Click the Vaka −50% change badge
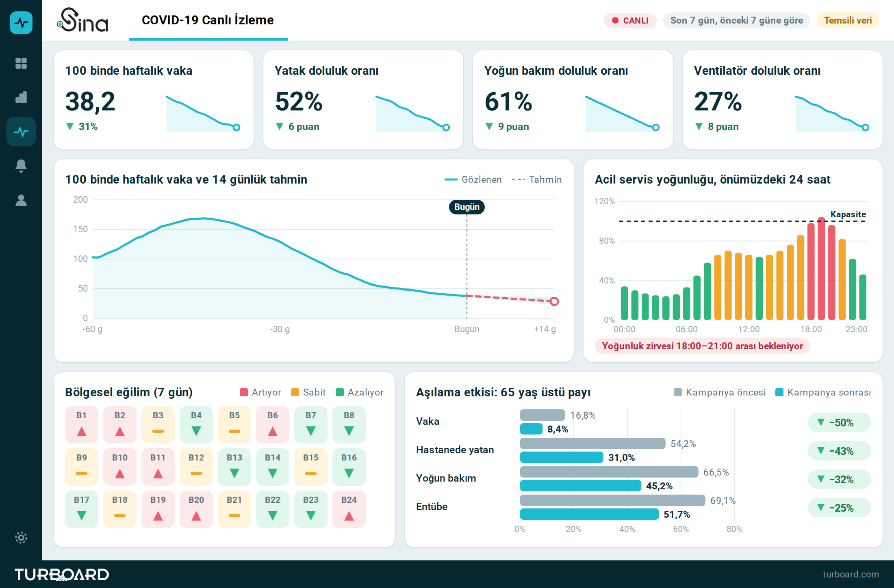The image size is (894, 588). 840,422
